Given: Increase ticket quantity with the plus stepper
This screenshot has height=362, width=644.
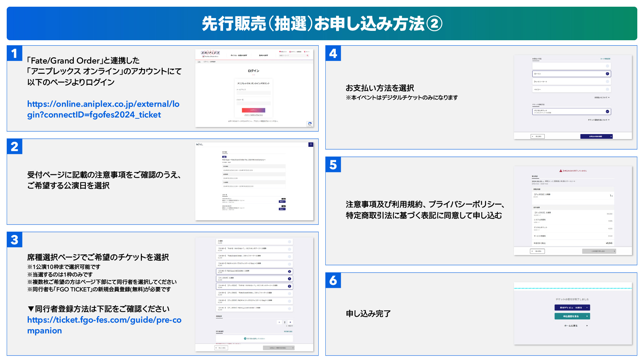Looking at the screenshot, I should pyautogui.click(x=290, y=322).
